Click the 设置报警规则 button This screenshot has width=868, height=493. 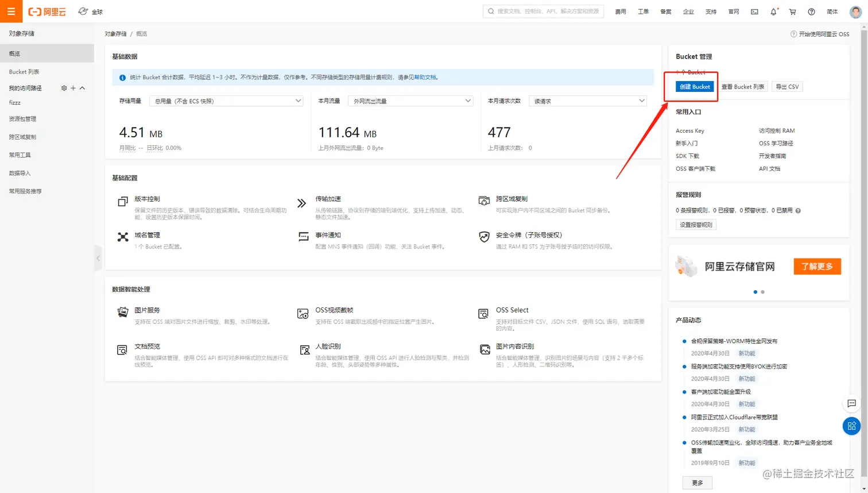click(696, 225)
